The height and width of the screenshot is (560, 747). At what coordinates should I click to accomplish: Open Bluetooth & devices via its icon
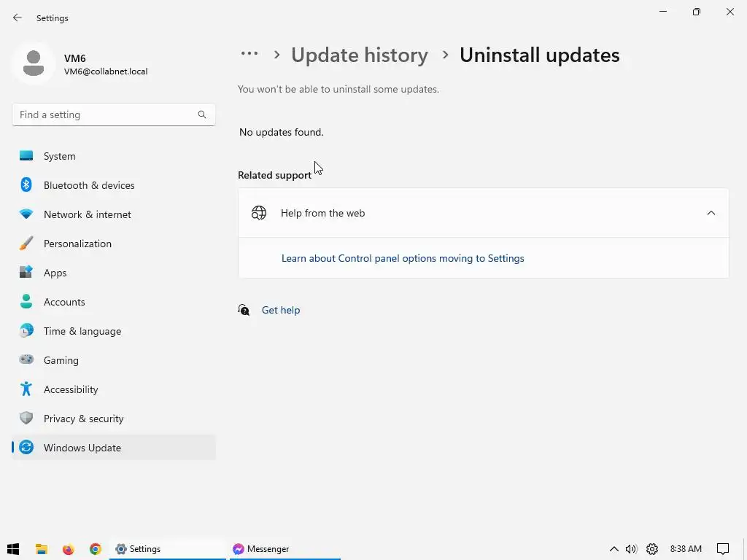pos(26,185)
